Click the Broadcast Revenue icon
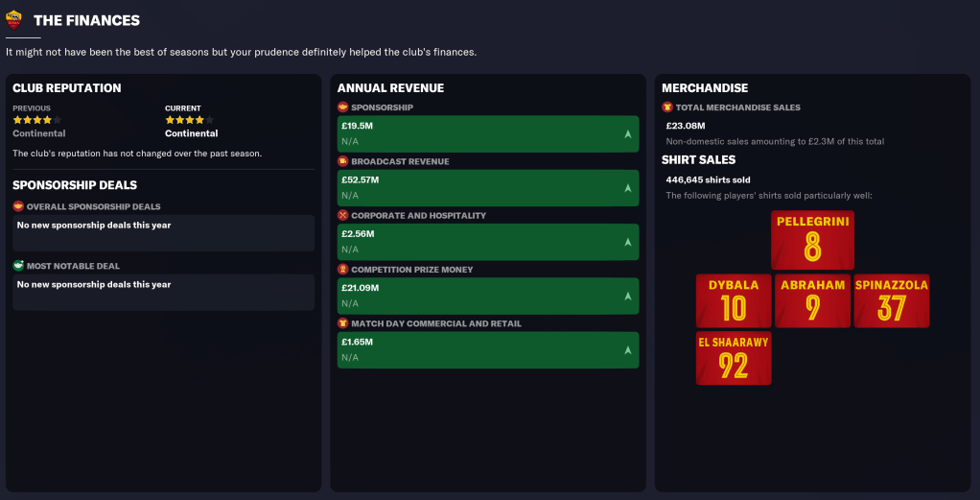This screenshot has width=980, height=500. 342,161
